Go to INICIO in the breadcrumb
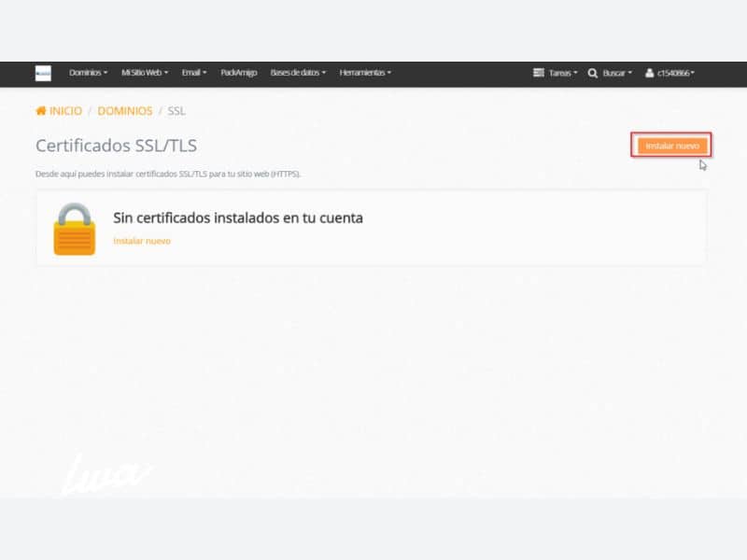The height and width of the screenshot is (560, 747). tap(65, 111)
